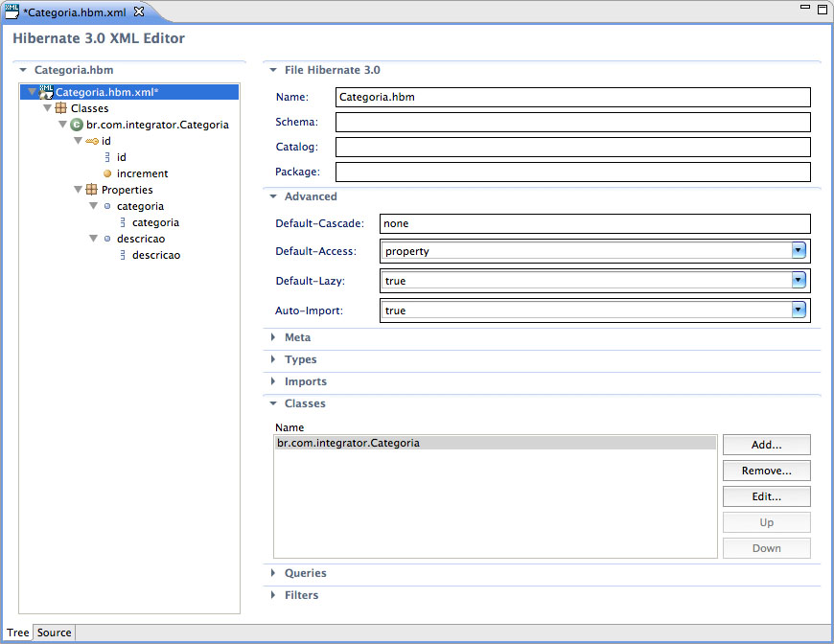Open the Default-Lazy dropdown

[x=799, y=280]
